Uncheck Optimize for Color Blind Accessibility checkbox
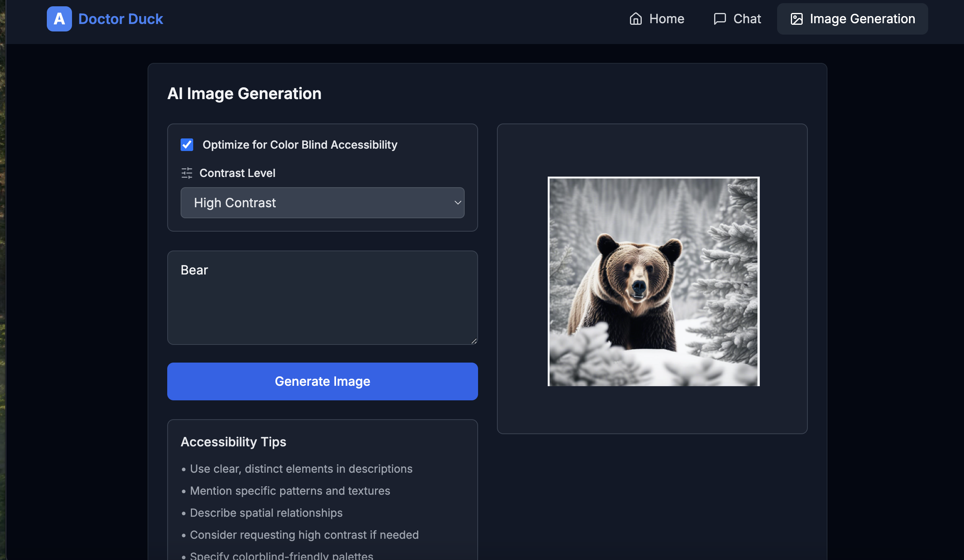The height and width of the screenshot is (560, 964). tap(187, 145)
